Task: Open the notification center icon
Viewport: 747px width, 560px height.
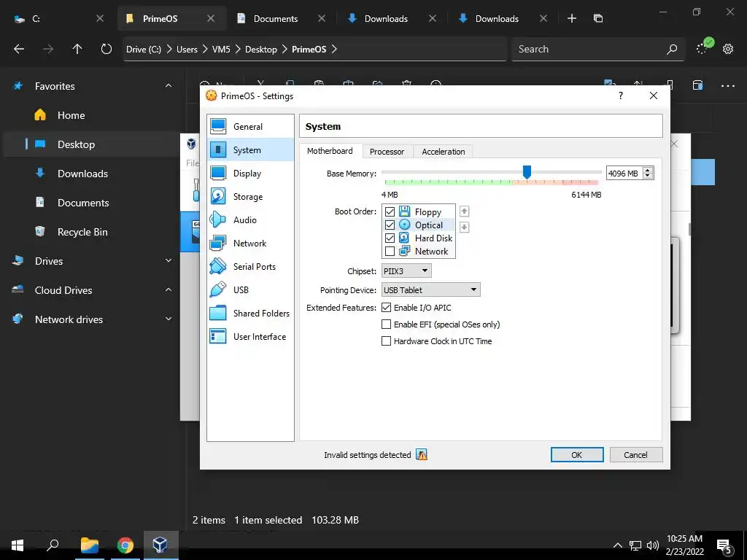Action: pos(724,545)
